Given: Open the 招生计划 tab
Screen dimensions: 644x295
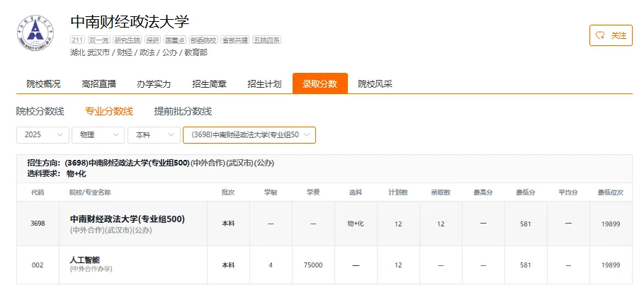Looking at the screenshot, I should point(264,83).
